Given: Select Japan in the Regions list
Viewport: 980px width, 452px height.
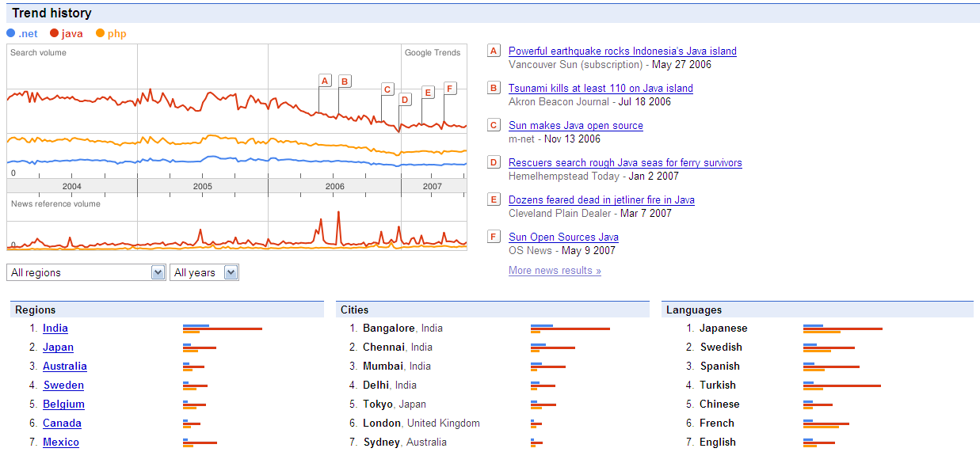Looking at the screenshot, I should point(58,347).
